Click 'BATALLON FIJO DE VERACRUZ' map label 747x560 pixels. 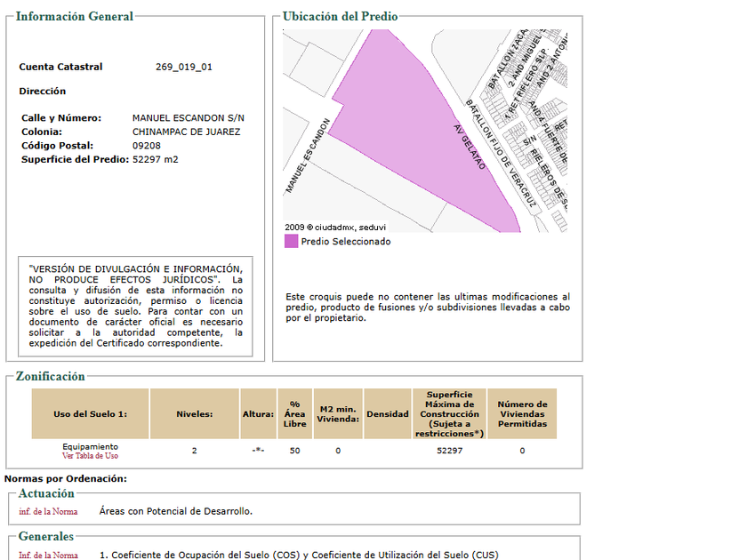(500, 153)
